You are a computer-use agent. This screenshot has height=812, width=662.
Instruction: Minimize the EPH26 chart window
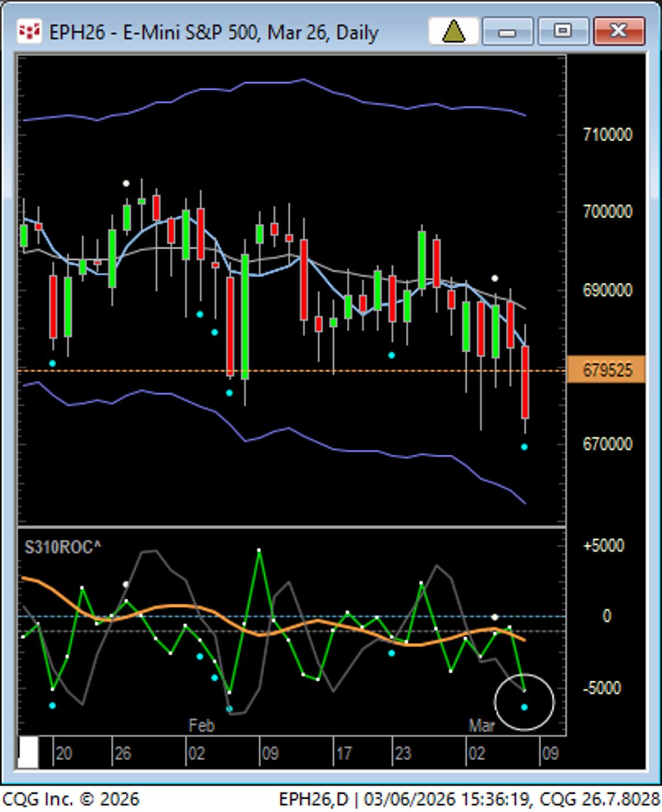pyautogui.click(x=507, y=31)
